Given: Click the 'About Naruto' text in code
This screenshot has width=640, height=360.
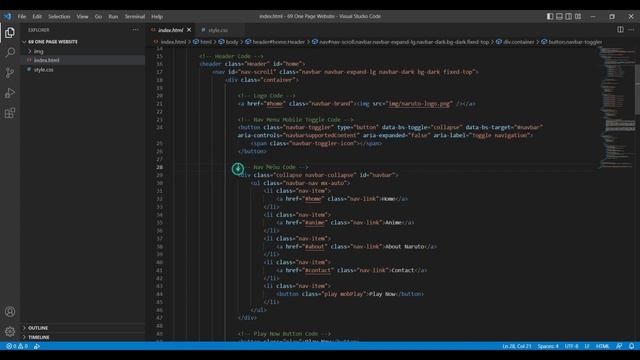Looking at the screenshot, I should click(x=404, y=247).
